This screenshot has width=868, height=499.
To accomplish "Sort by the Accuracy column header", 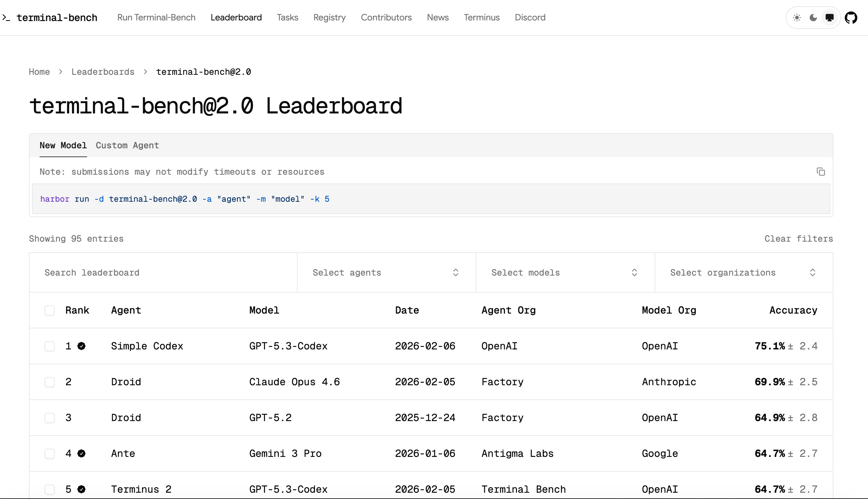I will (x=793, y=310).
